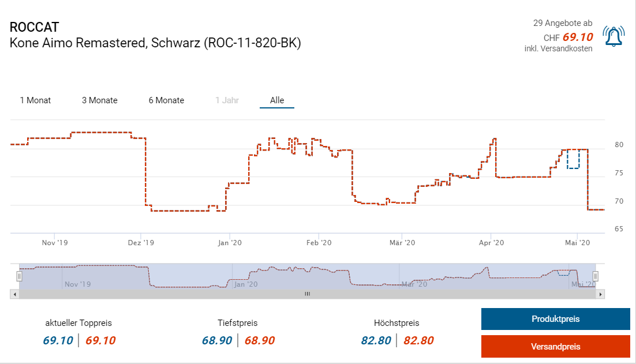Select the 1 Monat time range
The image size is (636, 364).
pyautogui.click(x=35, y=100)
